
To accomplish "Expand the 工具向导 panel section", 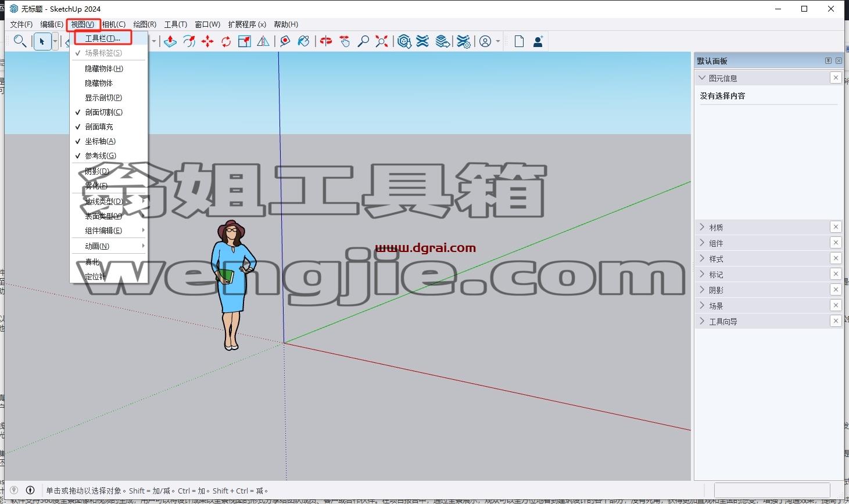I will point(702,321).
